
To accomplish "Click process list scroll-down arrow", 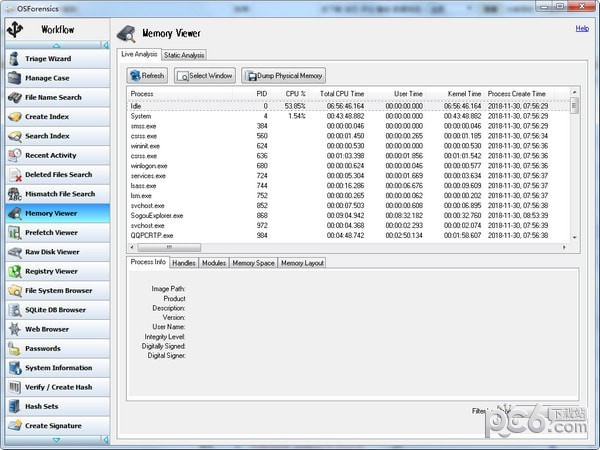I will point(574,237).
